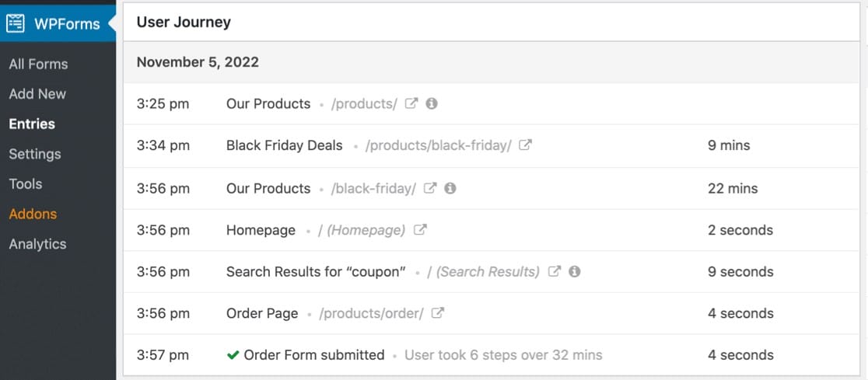Click info icon beside Search Results entry

(575, 271)
